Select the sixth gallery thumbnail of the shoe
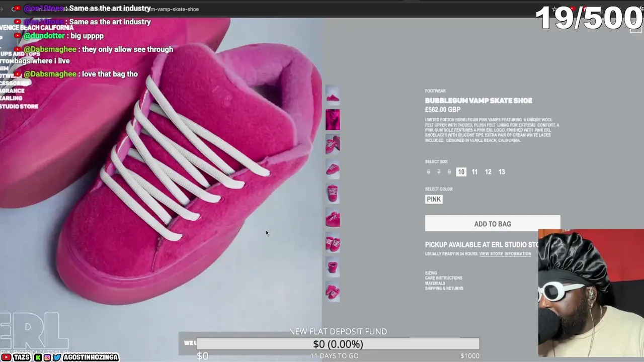Screen dimensions: 644x362 click(x=333, y=218)
